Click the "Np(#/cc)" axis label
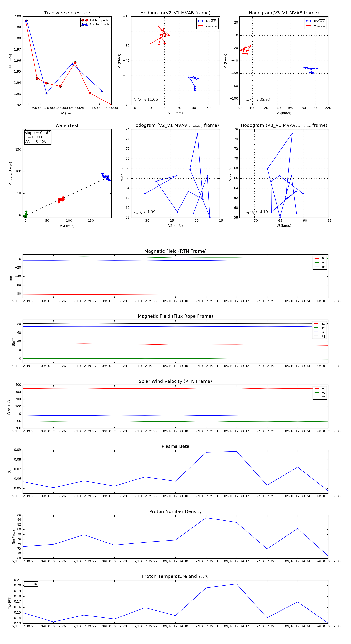351x644 pixels. coord(14,537)
